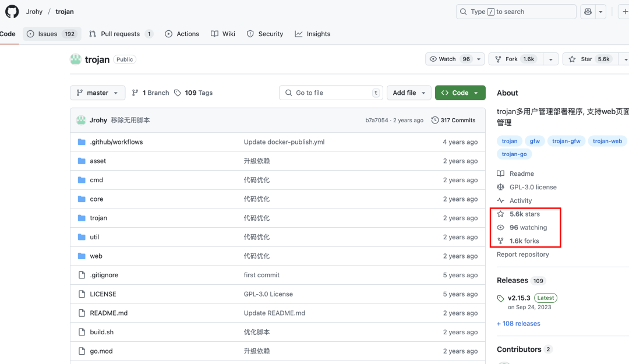This screenshot has width=629, height=364.
Task: Open the 96 watching link
Action: [522, 228]
